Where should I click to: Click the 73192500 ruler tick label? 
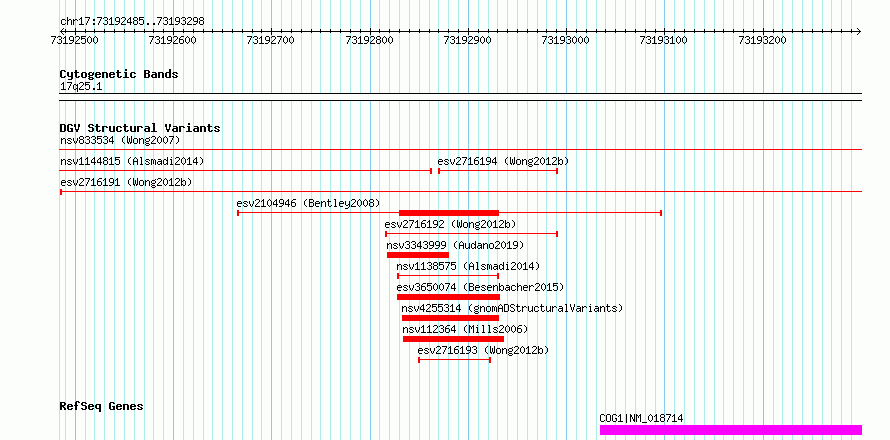coord(74,40)
